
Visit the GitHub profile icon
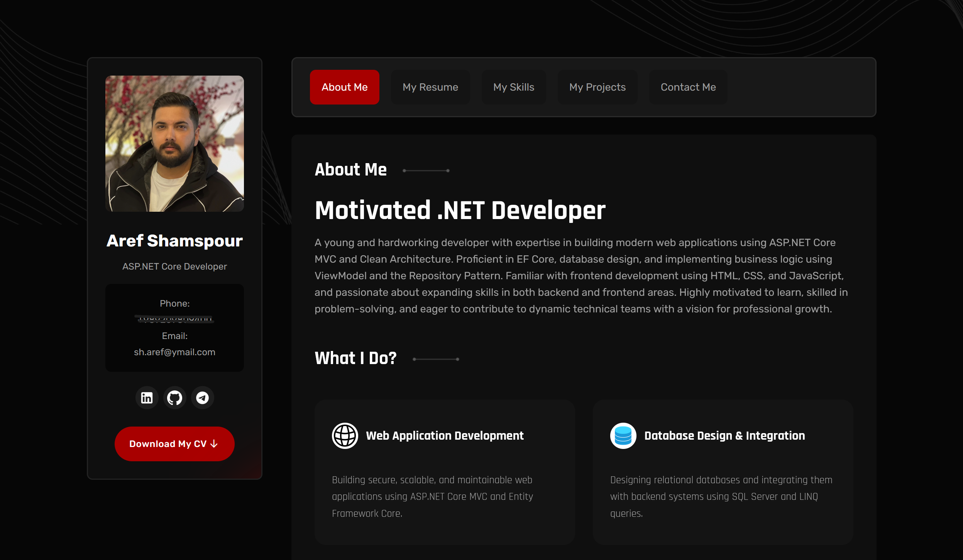[x=174, y=398]
